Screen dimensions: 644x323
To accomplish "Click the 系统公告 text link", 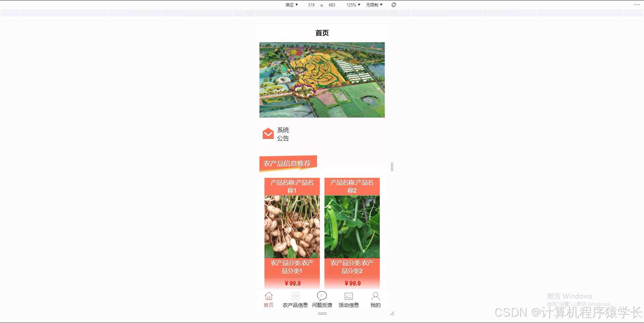I will 283,134.
